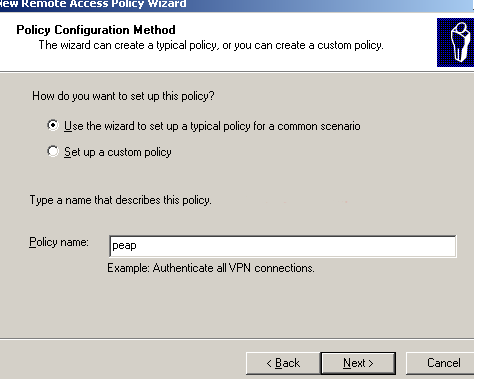Image resolution: width=477 pixels, height=379 pixels.
Task: Go to the next wizard page
Action: 358,363
